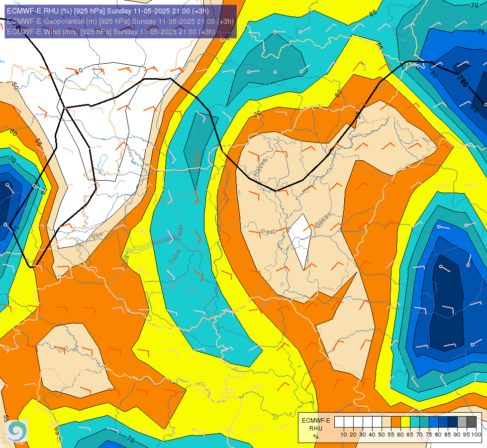
Task: Click the Pest county label on the map
Action: pyautogui.click(x=268, y=231)
